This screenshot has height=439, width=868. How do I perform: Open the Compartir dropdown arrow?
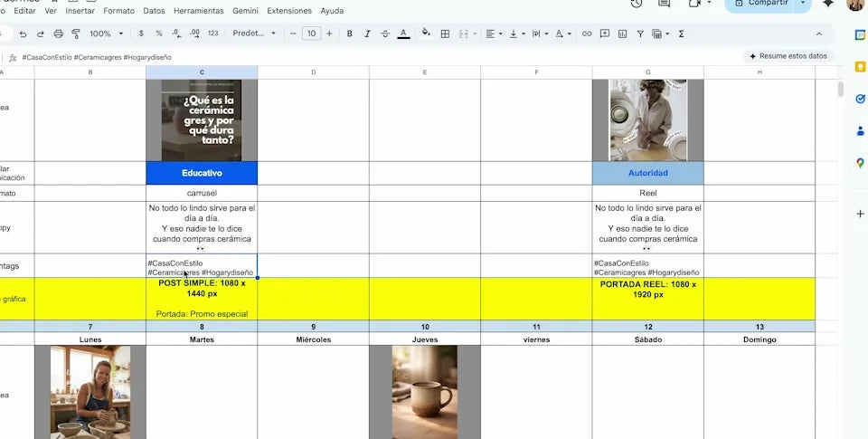[x=803, y=4]
